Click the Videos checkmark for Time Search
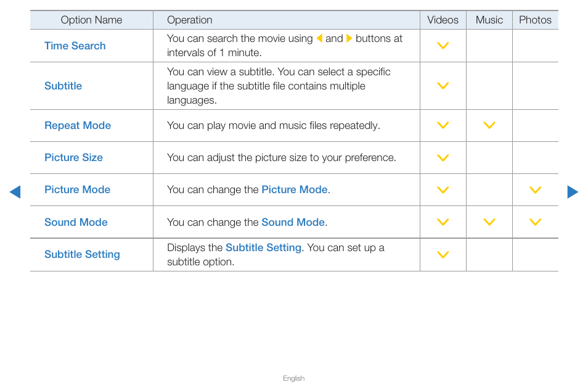Image resolution: width=588 pixels, height=385 pixels. [x=443, y=46]
